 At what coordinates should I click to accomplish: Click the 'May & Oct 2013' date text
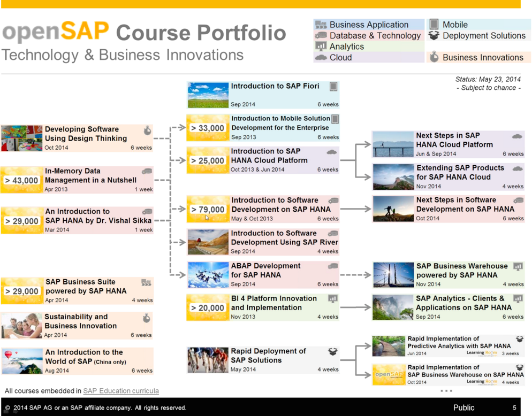point(252,219)
